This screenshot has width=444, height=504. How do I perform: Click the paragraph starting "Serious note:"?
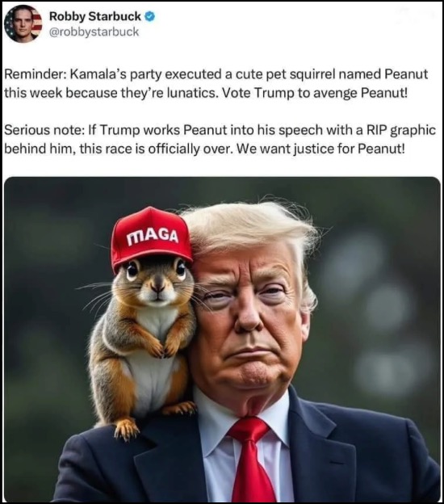220,139
